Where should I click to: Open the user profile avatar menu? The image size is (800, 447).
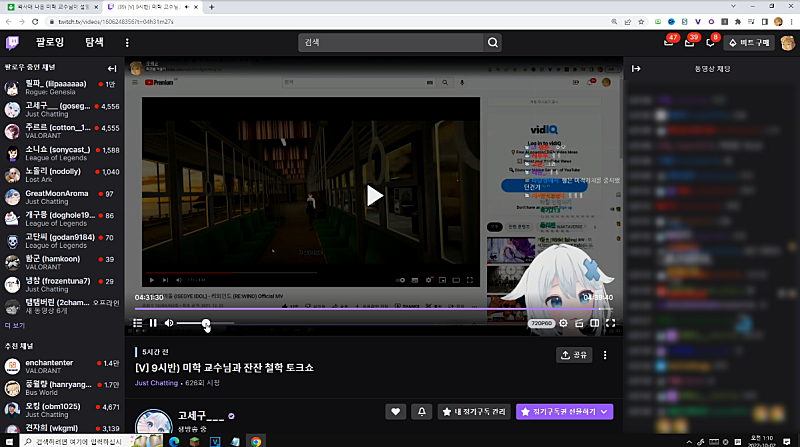tap(787, 43)
